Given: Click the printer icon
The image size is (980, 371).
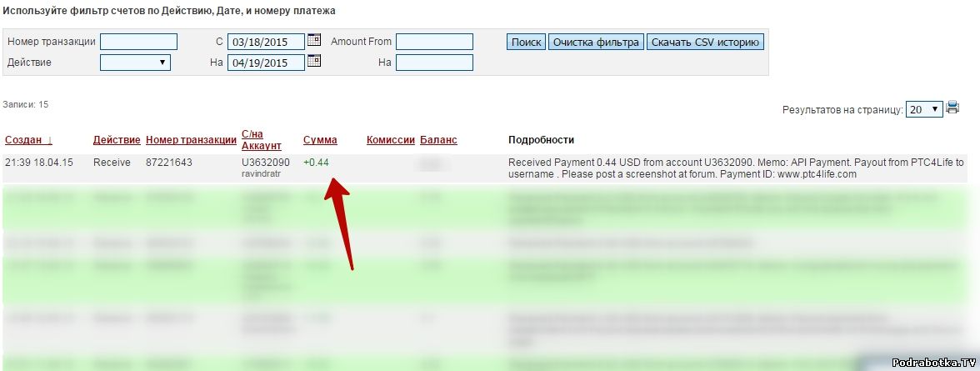Looking at the screenshot, I should [953, 108].
